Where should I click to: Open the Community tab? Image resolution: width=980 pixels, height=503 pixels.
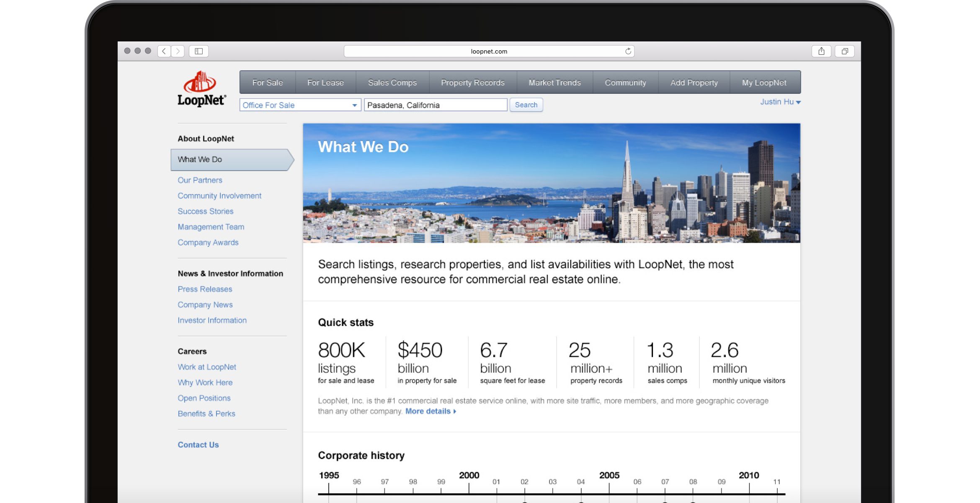click(625, 82)
